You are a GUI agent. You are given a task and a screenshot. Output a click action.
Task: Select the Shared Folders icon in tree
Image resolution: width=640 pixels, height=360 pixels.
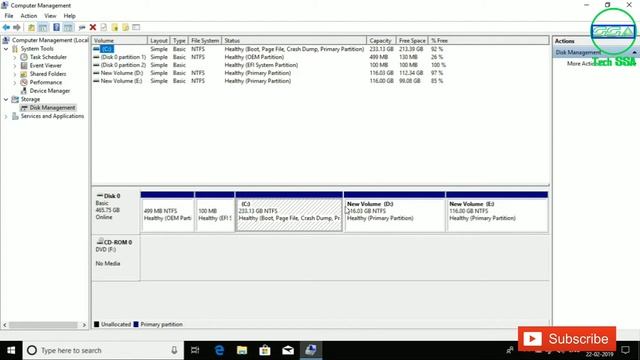tap(24, 74)
